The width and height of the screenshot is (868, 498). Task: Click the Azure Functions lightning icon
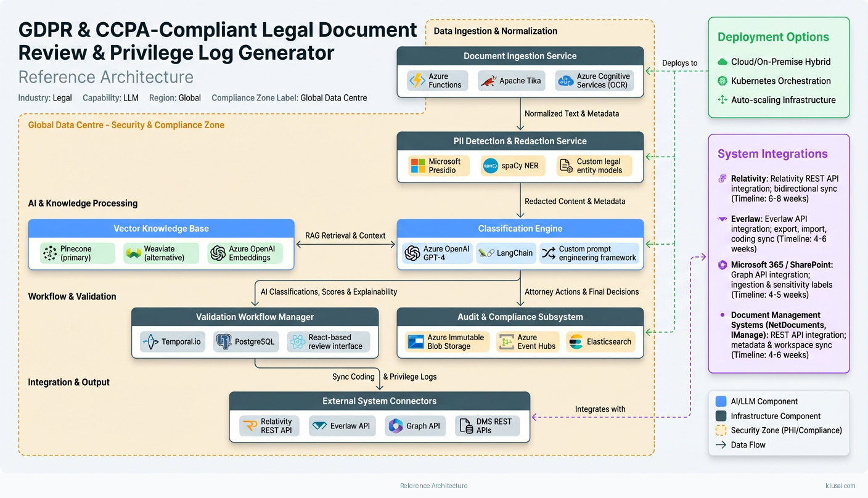(x=417, y=81)
